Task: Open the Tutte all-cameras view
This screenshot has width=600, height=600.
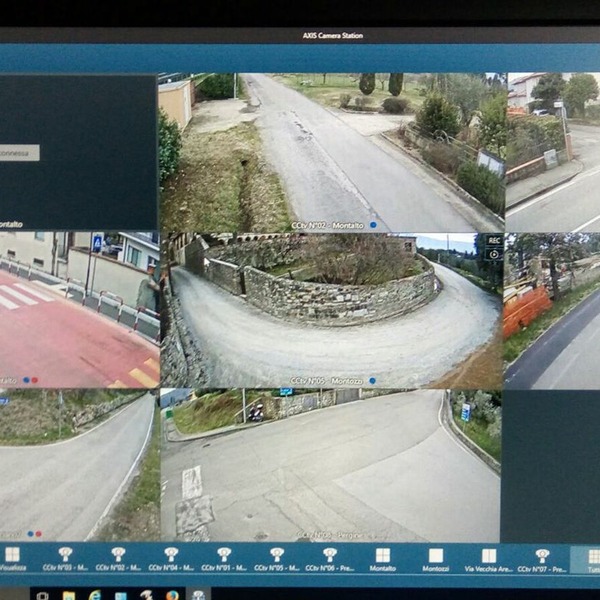Action: pyautogui.click(x=593, y=559)
